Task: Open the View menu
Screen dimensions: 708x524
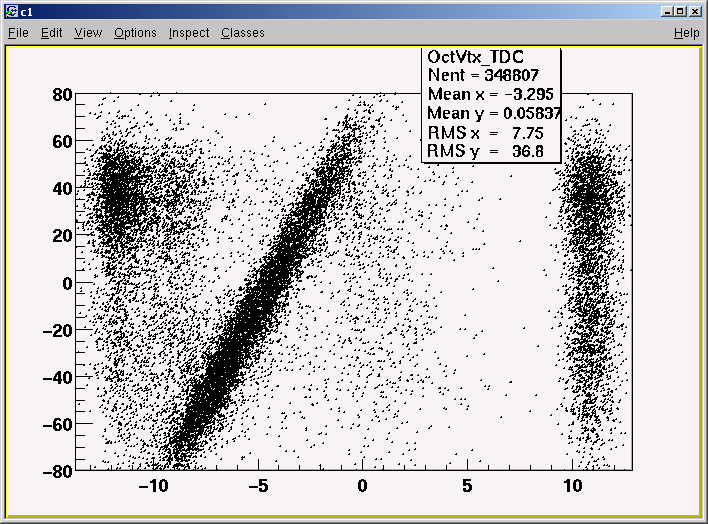Action: 88,33
